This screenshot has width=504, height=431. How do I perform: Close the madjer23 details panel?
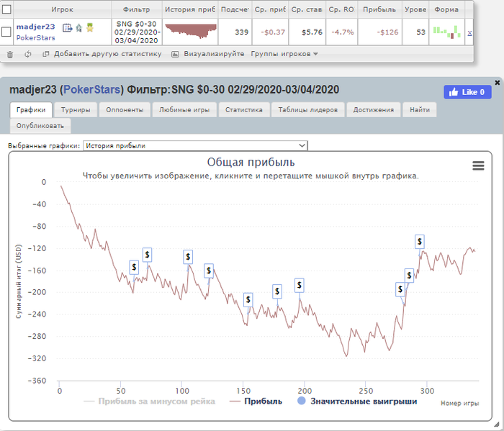pos(498,83)
